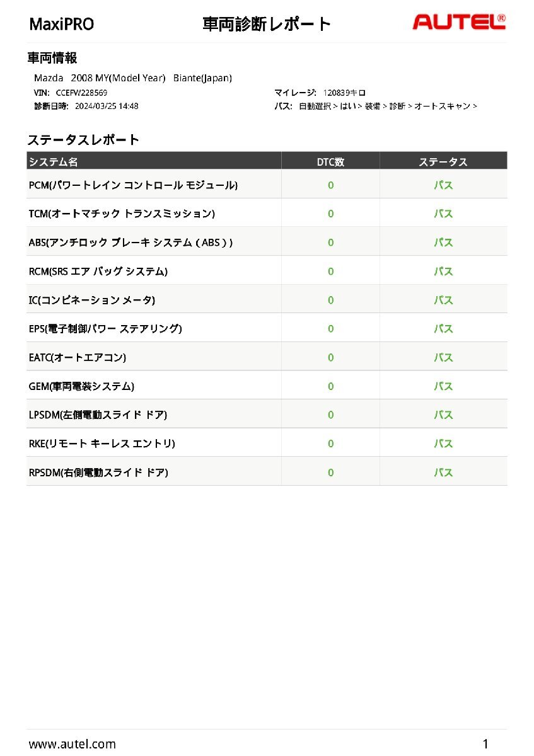Select the GEM system row name
This screenshot has width=534, height=756.
tap(81, 386)
